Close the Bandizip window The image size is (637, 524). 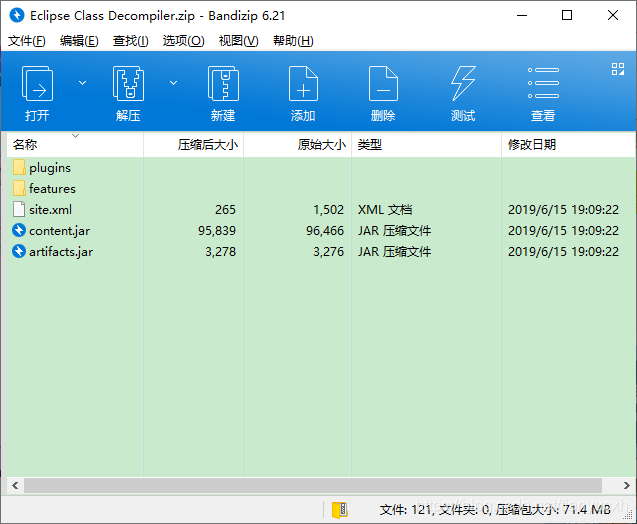(x=613, y=15)
